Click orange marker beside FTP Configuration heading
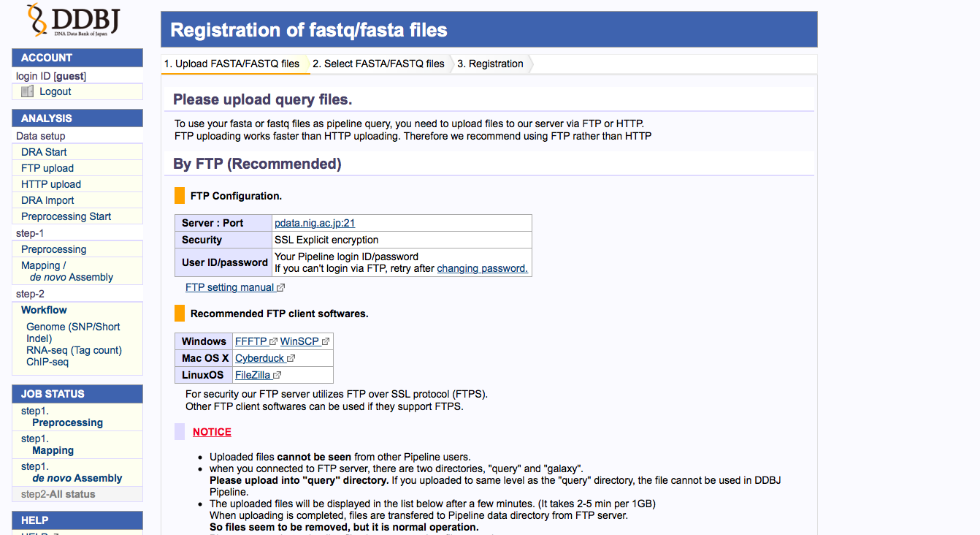Viewport: 980px width, 535px height. (180, 196)
